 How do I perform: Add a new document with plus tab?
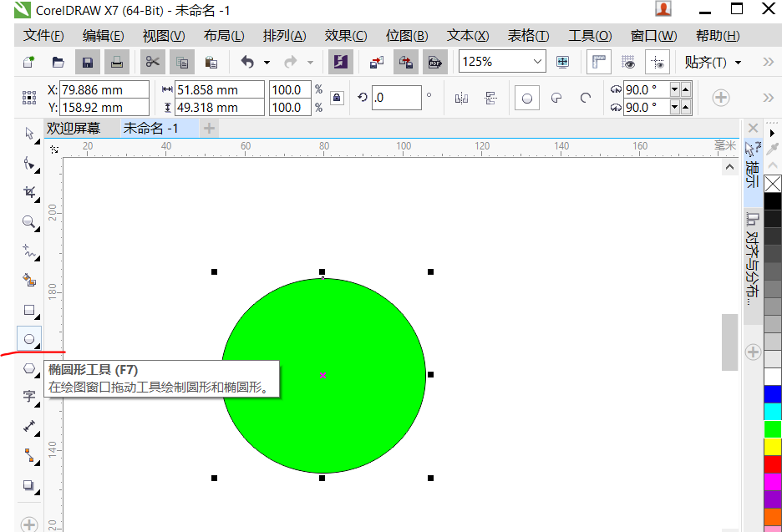[209, 129]
